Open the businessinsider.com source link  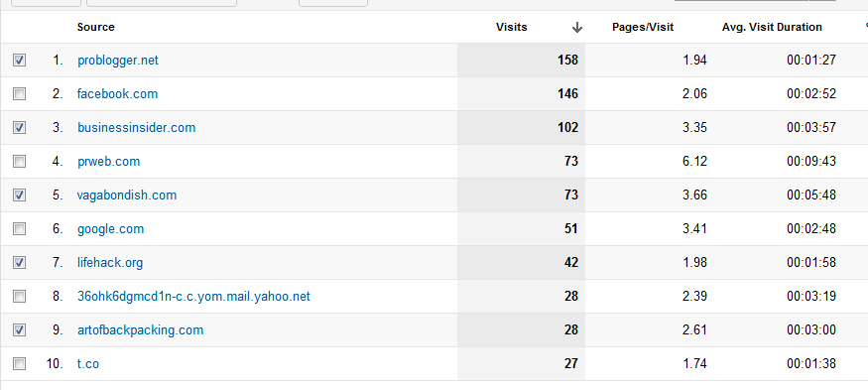[x=136, y=127]
